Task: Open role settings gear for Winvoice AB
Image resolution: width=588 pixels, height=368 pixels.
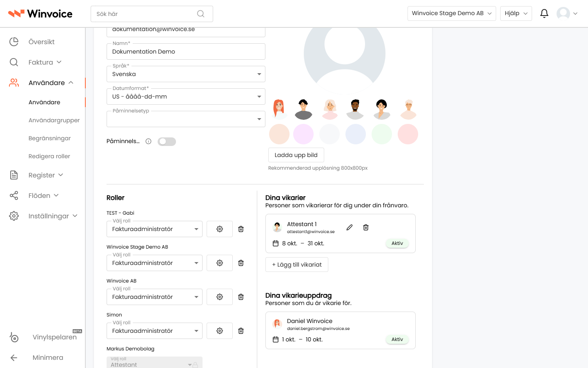Action: click(220, 297)
